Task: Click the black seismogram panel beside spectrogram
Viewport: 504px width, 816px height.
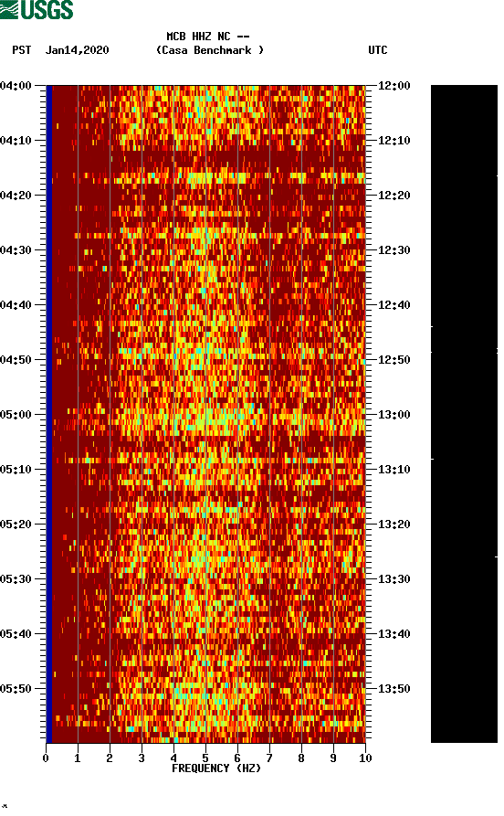Action: coord(464,414)
